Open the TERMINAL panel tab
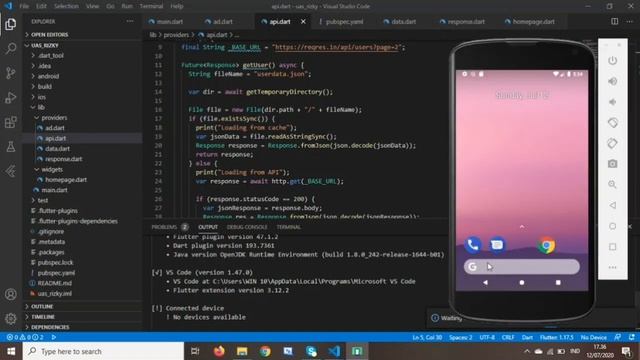The height and width of the screenshot is (360, 640). [289, 227]
